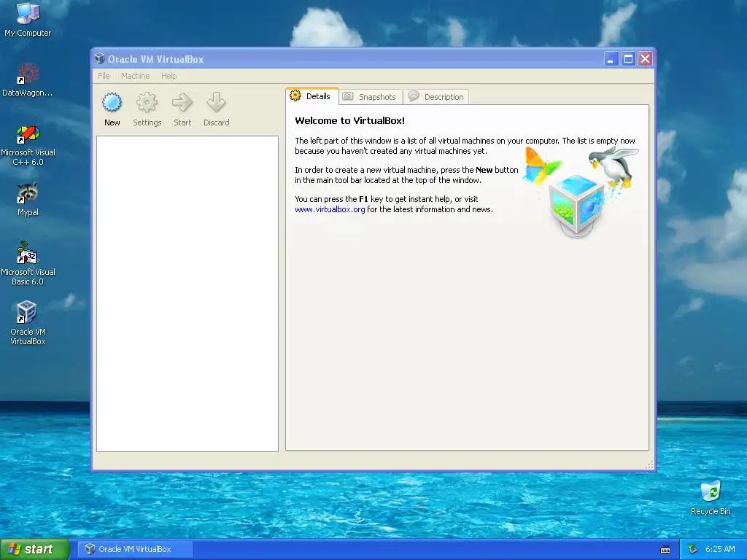
Task: Click Oracle VM VirtualBox taskbar button
Action: coord(135,549)
